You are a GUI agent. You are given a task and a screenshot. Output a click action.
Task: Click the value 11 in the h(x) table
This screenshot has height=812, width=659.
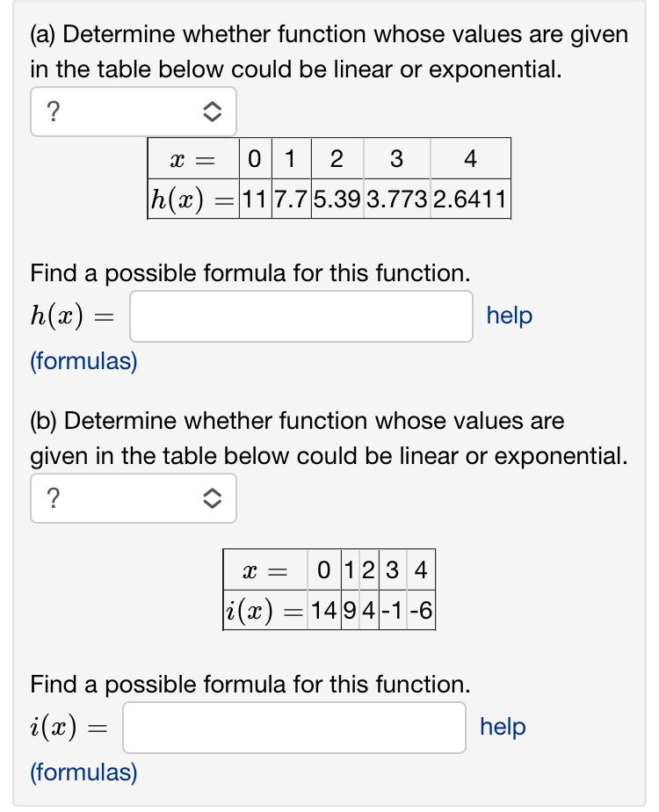pos(255,198)
